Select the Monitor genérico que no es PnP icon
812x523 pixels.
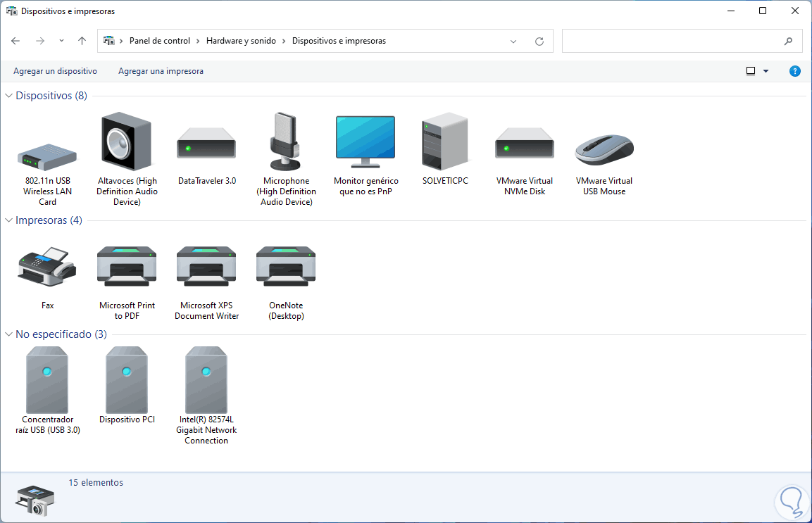366,141
